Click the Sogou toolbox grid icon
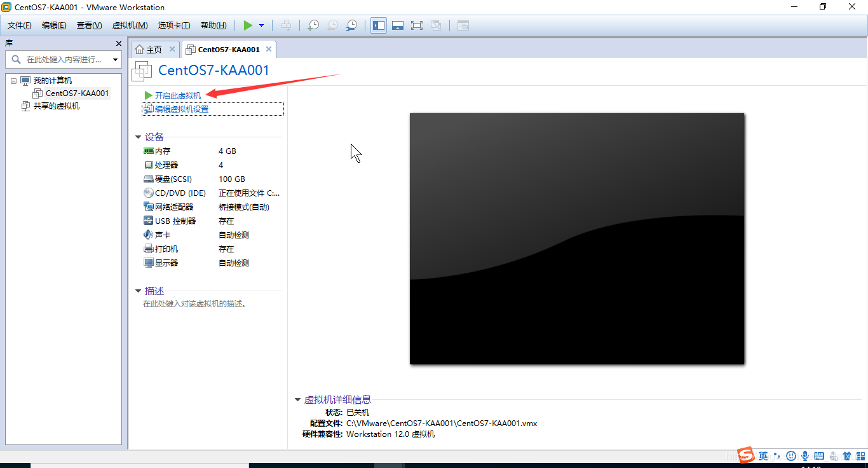Screen dimensions: 868x468 [x=860, y=456]
